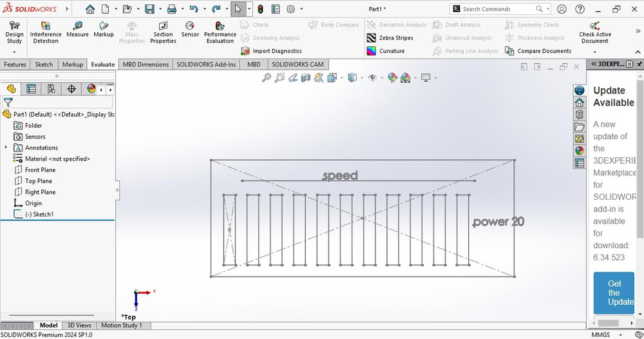Collapse the CommandManager ribbon
644x339 pixels.
(x=638, y=52)
